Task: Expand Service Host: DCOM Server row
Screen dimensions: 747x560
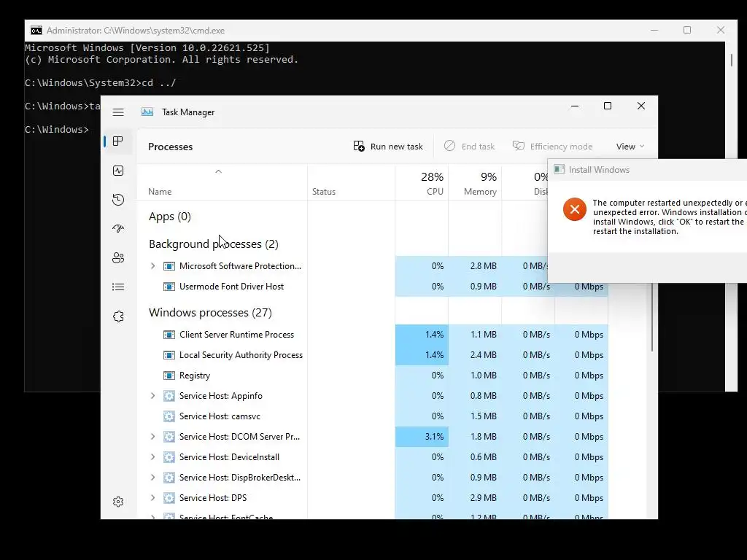Action: 153,436
